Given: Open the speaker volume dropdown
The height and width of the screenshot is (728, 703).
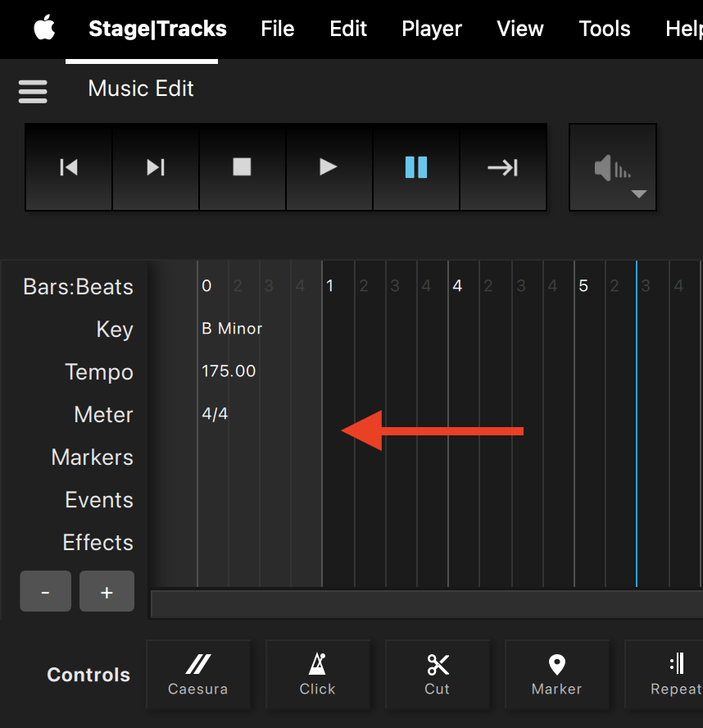Looking at the screenshot, I should point(613,167).
